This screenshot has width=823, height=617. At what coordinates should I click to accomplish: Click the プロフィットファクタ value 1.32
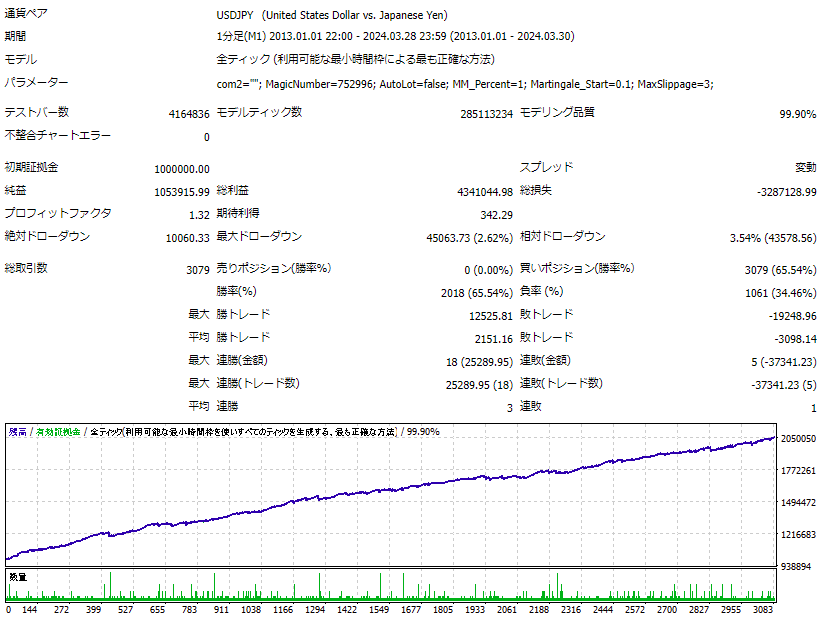(x=198, y=214)
